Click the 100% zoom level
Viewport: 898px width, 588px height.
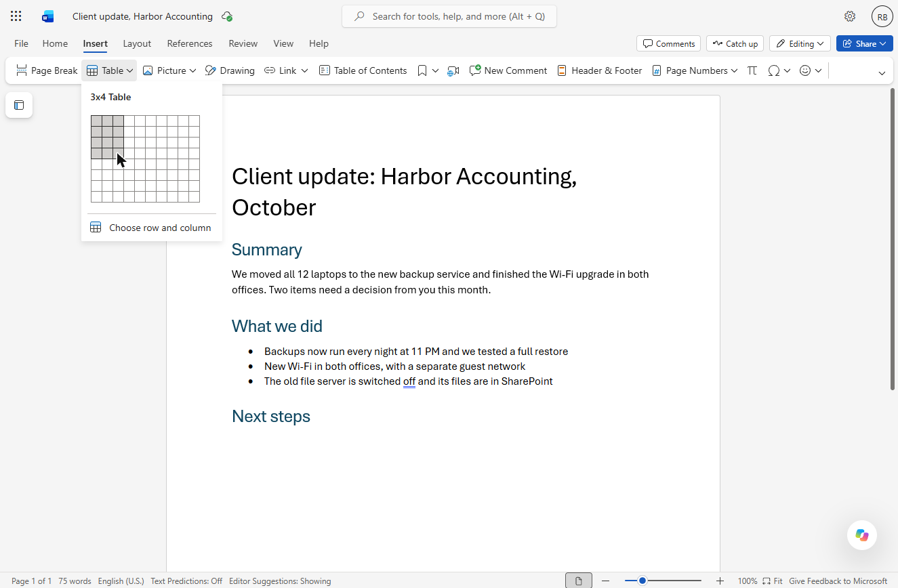[747, 581]
